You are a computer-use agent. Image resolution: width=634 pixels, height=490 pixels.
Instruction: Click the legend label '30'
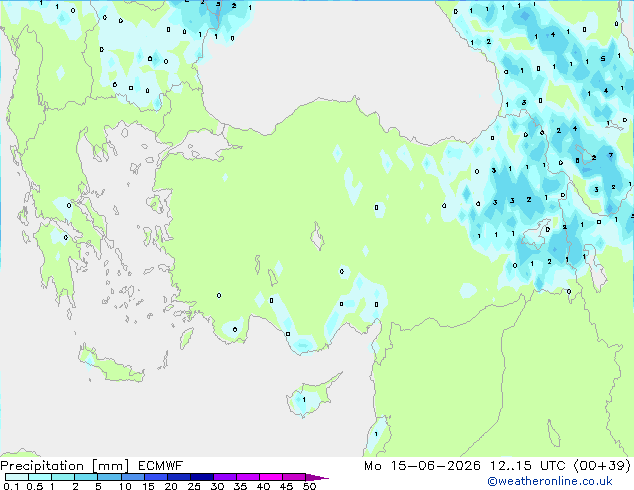(x=217, y=486)
